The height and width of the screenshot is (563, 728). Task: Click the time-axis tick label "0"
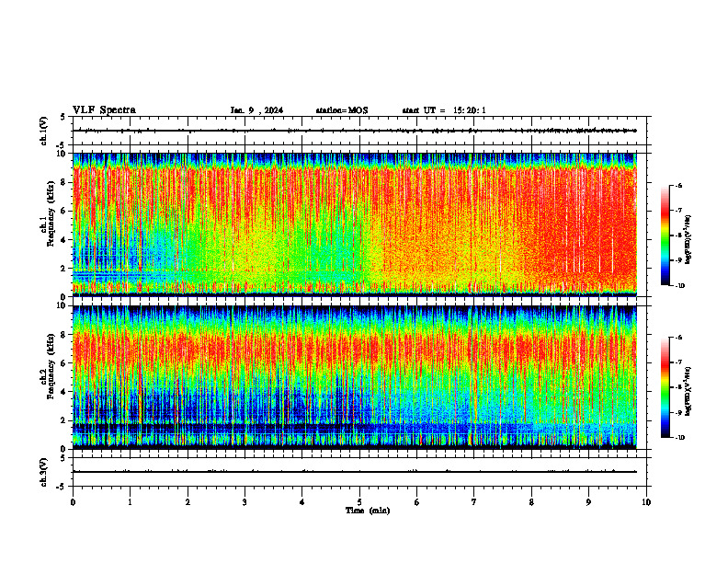[73, 502]
